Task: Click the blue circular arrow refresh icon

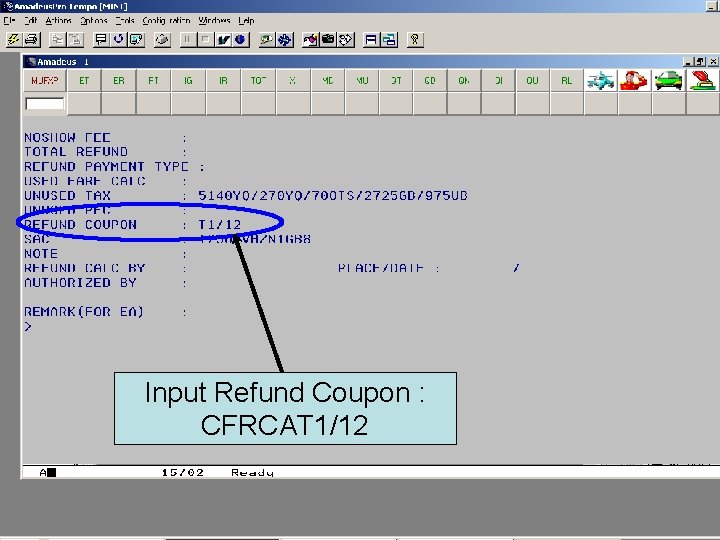Action: pos(118,39)
